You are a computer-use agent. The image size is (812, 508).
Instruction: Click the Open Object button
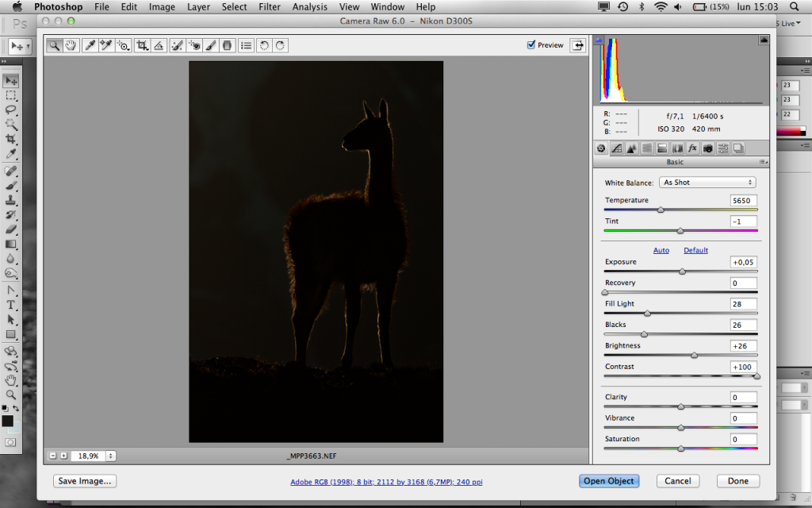coord(609,481)
